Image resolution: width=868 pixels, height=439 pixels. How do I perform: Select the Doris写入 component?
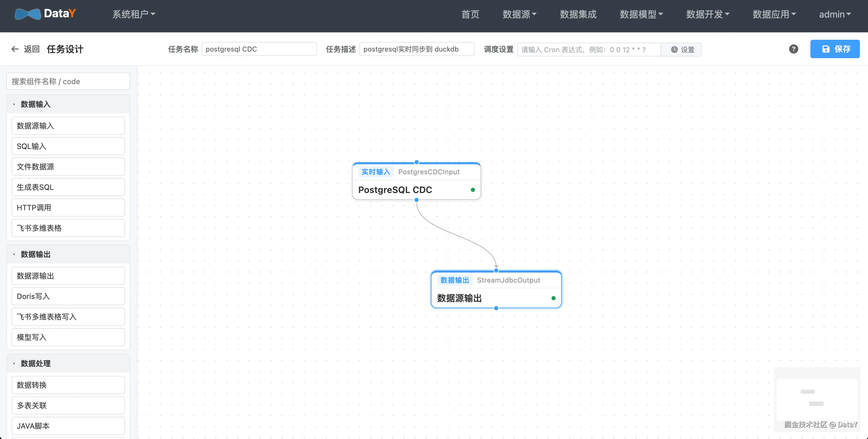click(68, 296)
